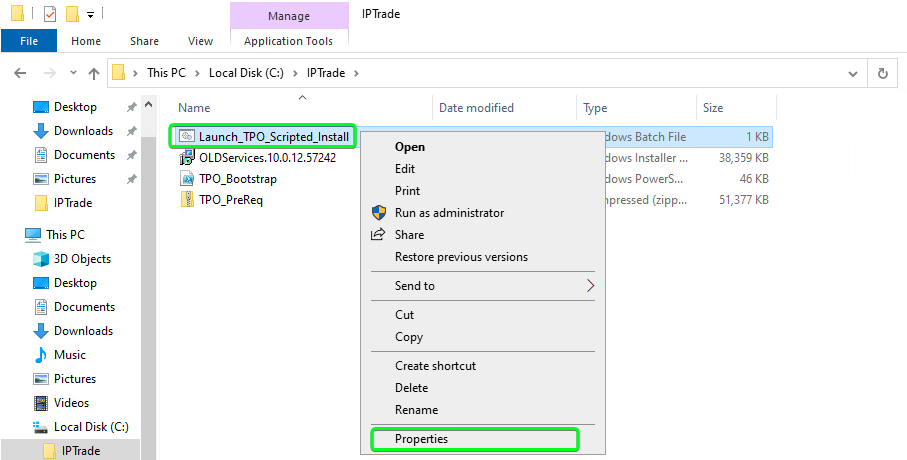This screenshot has height=460, width=907.
Task: Sort by Size column header
Action: pyautogui.click(x=713, y=108)
